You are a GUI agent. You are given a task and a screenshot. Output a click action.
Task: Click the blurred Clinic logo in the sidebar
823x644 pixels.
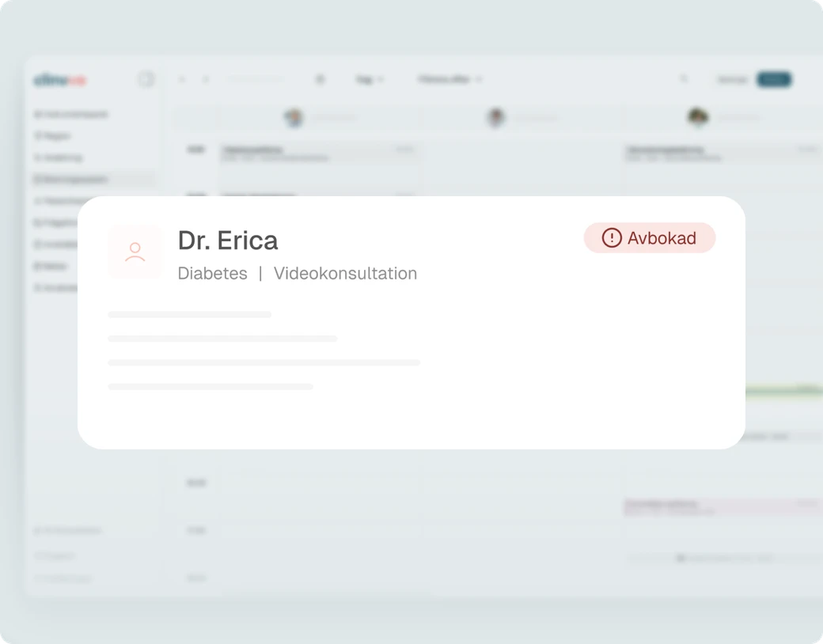(60, 80)
